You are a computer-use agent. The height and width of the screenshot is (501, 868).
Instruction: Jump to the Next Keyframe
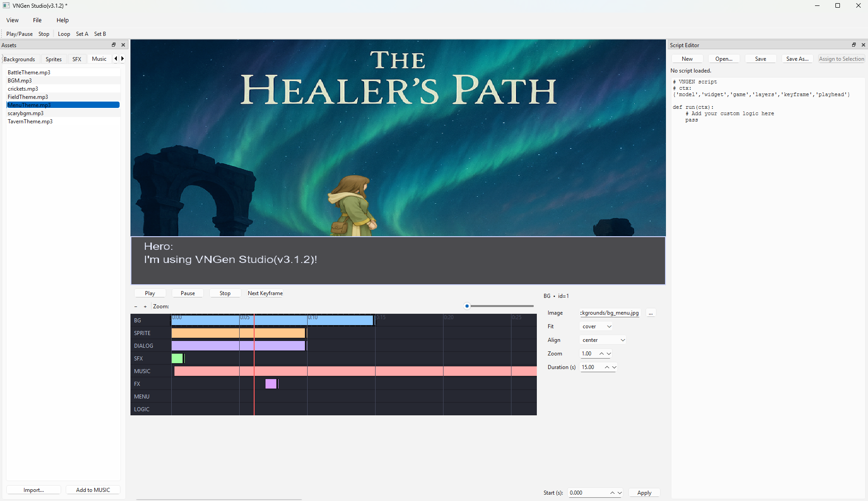[x=265, y=293]
